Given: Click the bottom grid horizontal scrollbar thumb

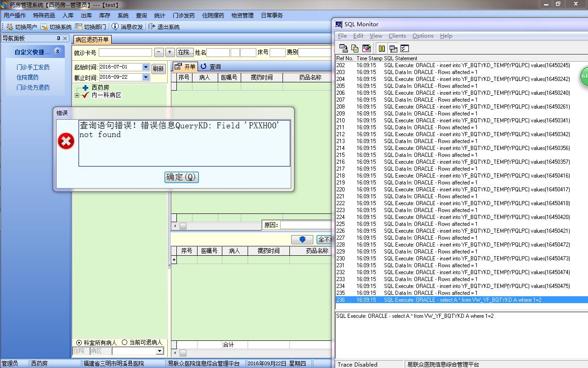Looking at the screenshot, I should point(183,353).
